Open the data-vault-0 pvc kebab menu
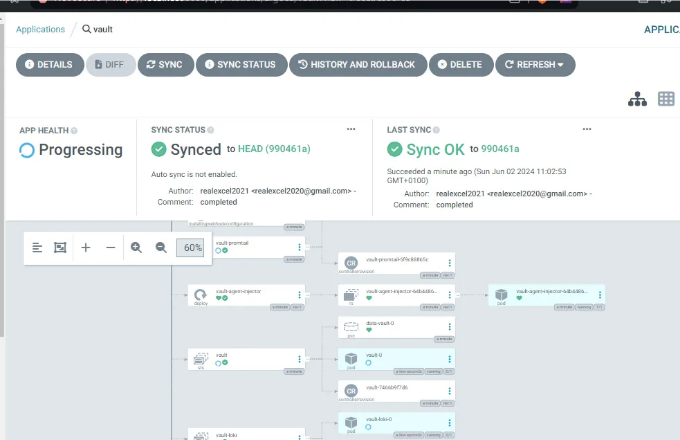 449,327
